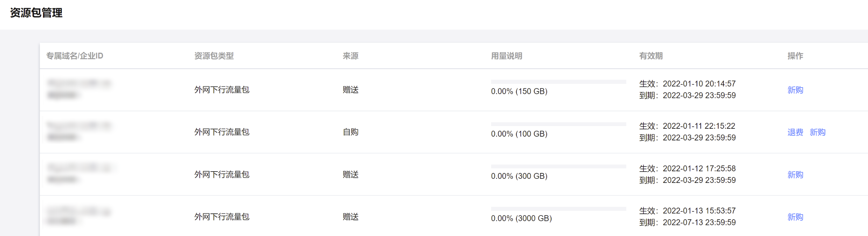Click the 有效期 column header

click(x=650, y=56)
